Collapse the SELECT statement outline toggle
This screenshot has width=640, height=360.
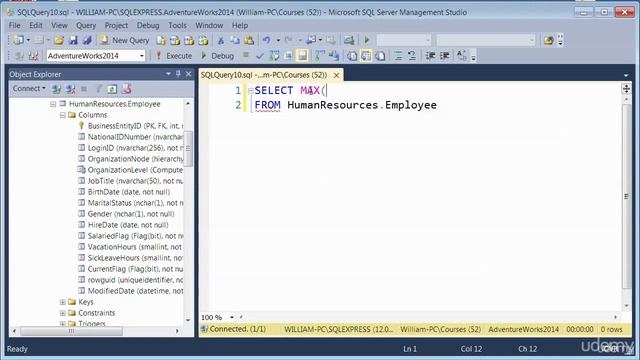coord(251,91)
